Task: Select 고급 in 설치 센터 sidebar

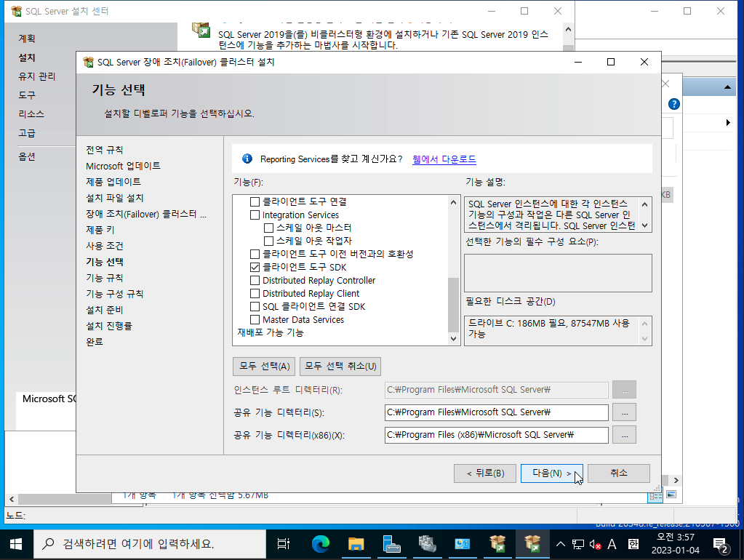Action: 27,133
